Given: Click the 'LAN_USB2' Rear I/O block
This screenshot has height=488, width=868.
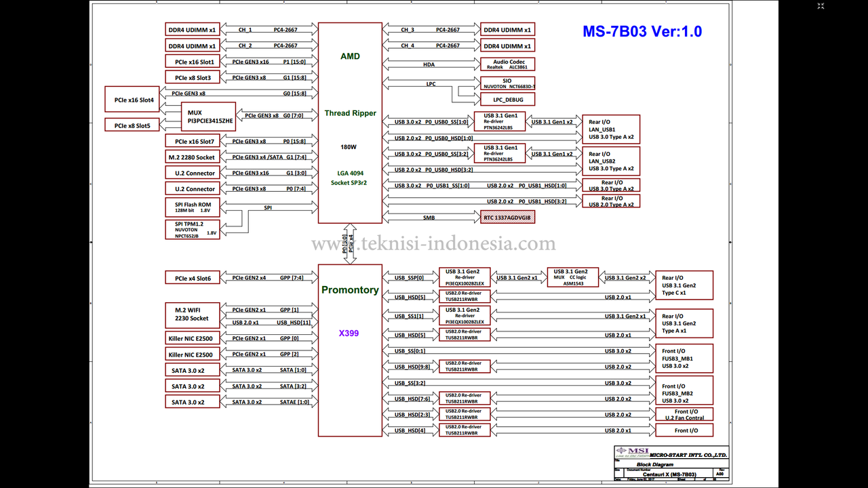Looking at the screenshot, I should click(611, 161).
